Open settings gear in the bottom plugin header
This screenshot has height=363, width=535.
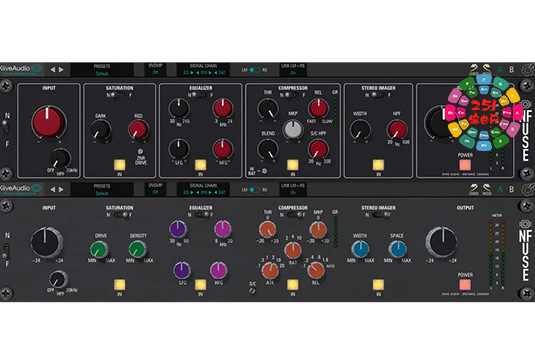[x=529, y=190]
